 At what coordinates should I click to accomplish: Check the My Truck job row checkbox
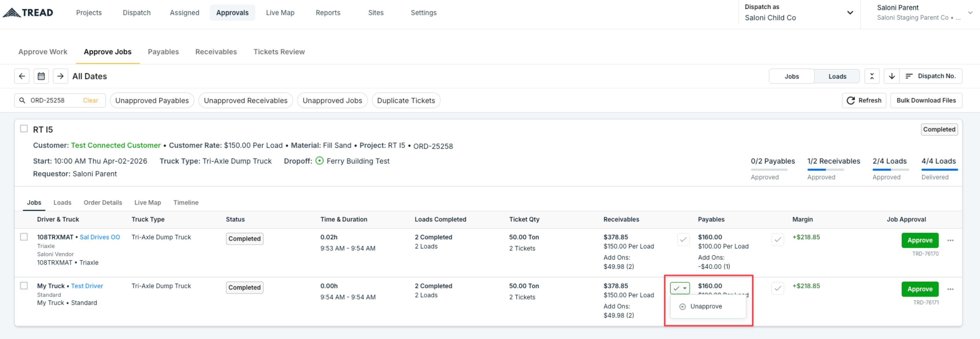(24, 286)
